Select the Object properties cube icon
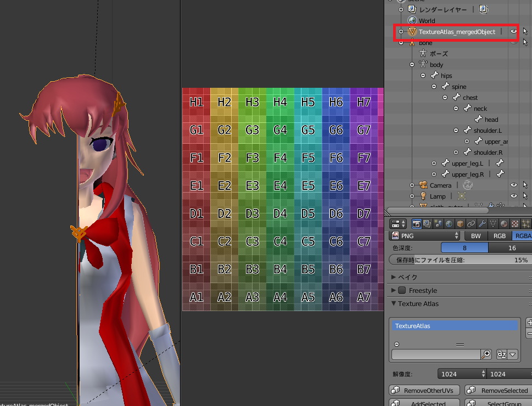 [x=460, y=223]
